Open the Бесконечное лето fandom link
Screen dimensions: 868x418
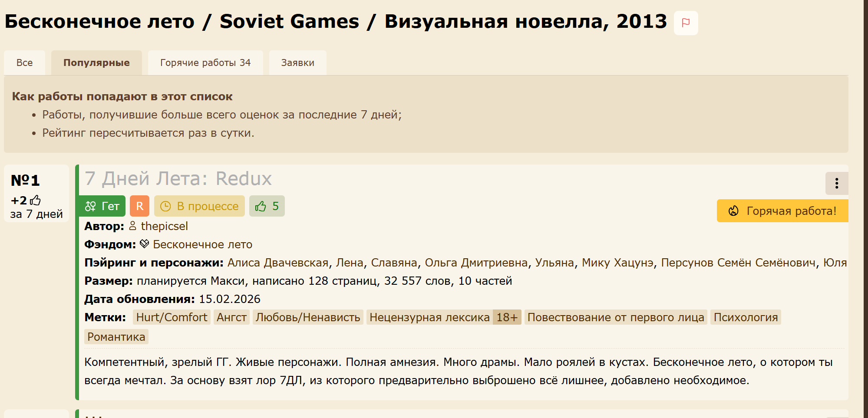coord(203,244)
